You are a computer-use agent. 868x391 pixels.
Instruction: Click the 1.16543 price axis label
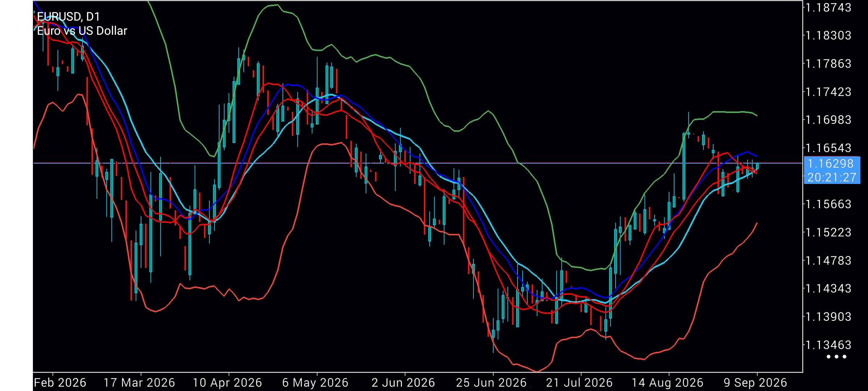[x=828, y=148]
